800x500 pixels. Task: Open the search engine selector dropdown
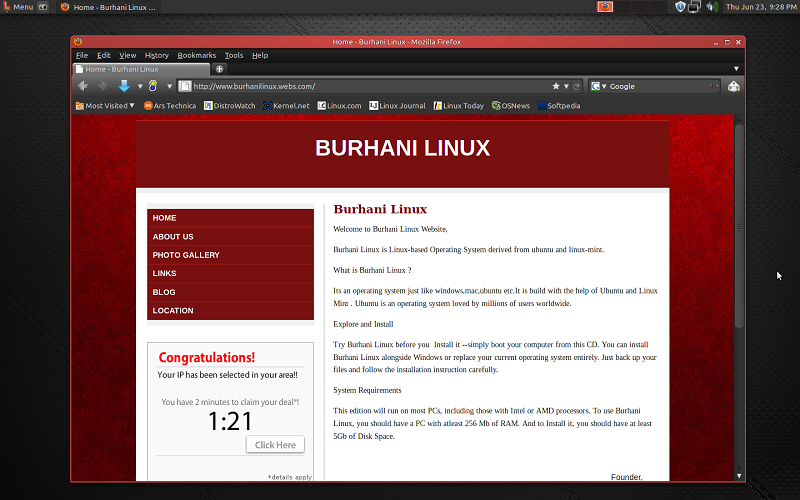[598, 86]
